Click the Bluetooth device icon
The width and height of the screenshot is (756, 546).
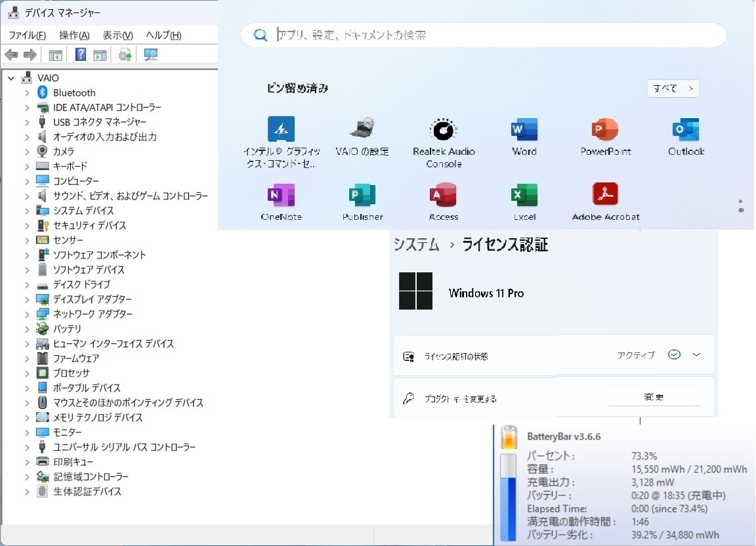[43, 92]
